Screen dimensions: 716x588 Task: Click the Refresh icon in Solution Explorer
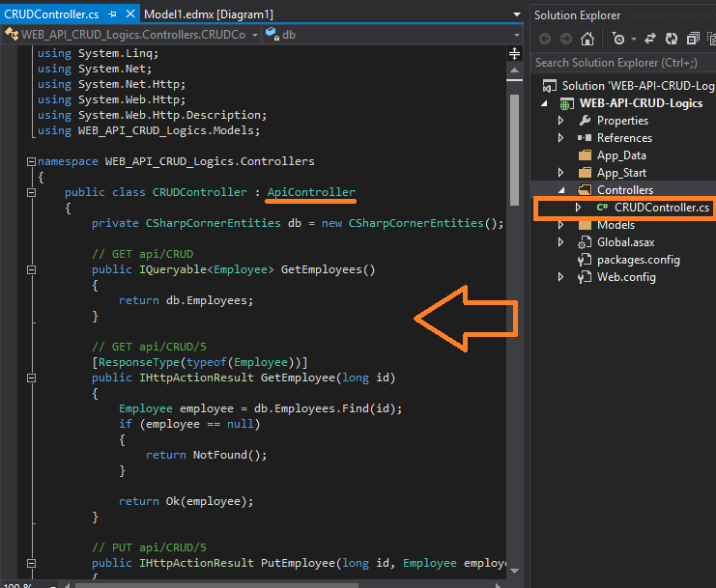click(x=670, y=39)
